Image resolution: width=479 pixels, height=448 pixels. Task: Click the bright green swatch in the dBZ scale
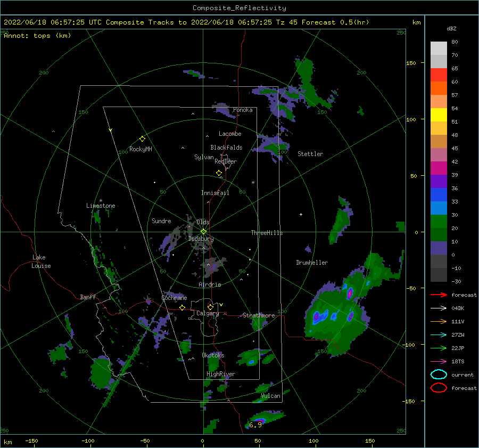[439, 221]
